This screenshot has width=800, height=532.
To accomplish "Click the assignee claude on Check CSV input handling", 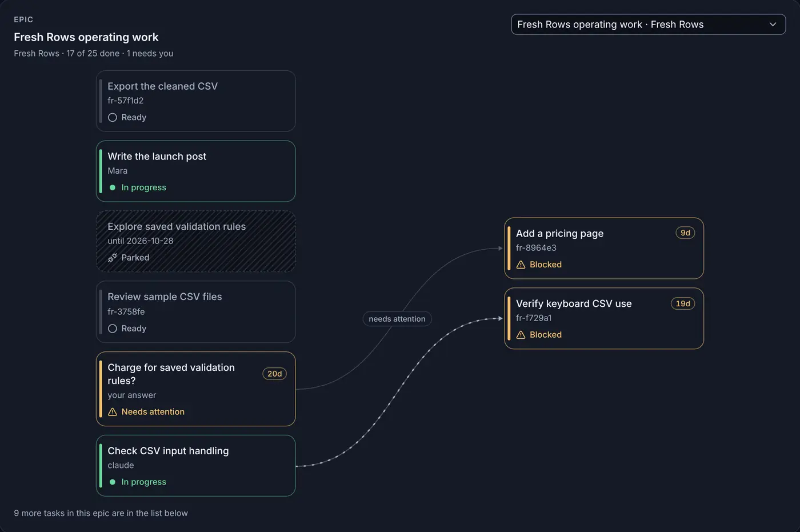I will 121,465.
